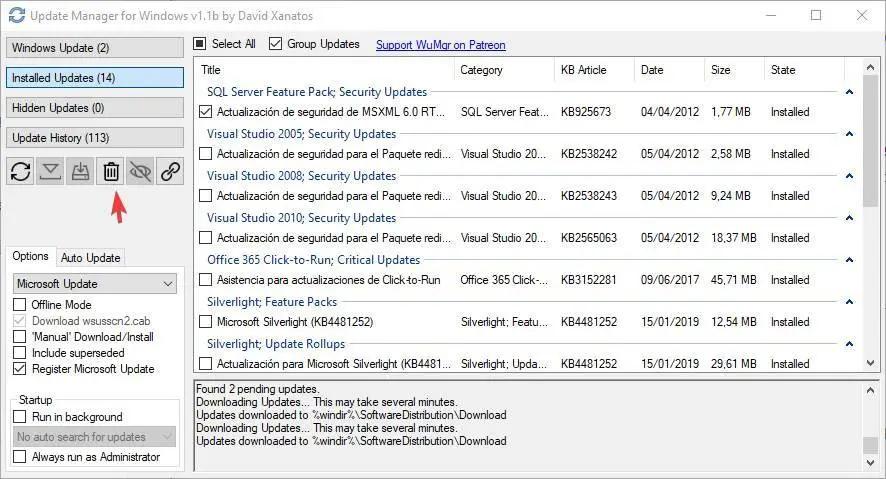Click the refresh search for updates icon
Screen dimensions: 886x479
[x=20, y=172]
